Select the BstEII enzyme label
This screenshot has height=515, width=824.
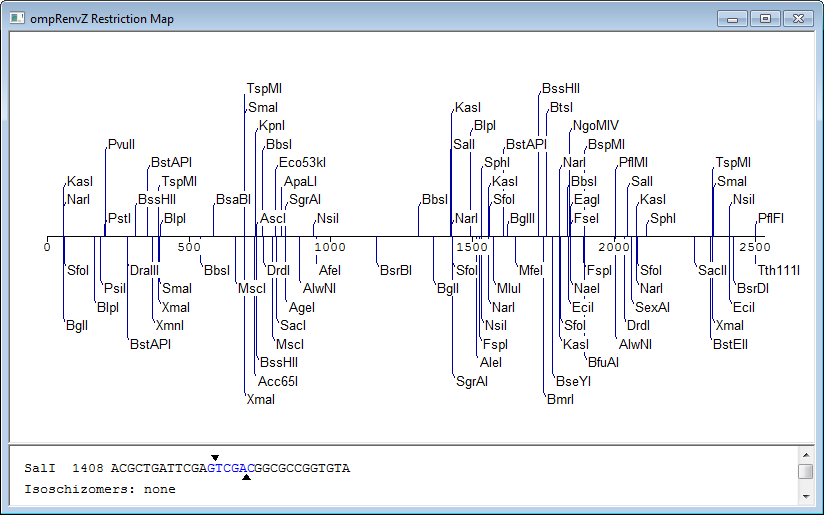tap(730, 345)
